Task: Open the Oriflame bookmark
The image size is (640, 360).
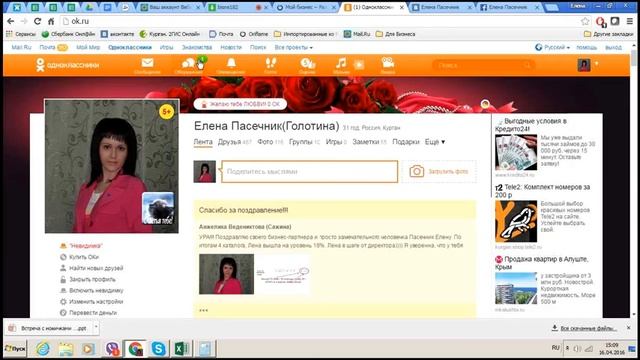Action: [254, 34]
